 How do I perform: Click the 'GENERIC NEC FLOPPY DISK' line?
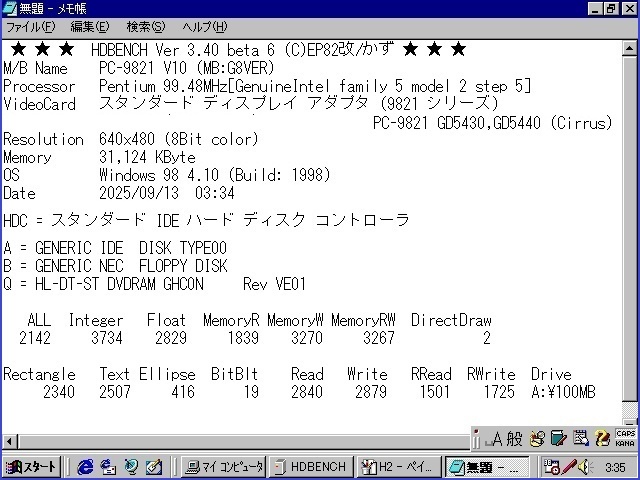[131, 266]
